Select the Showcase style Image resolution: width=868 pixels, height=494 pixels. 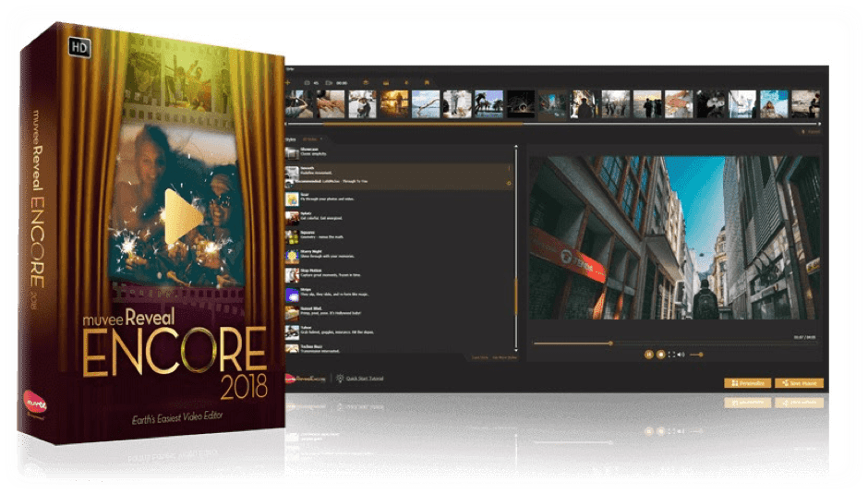(x=399, y=152)
